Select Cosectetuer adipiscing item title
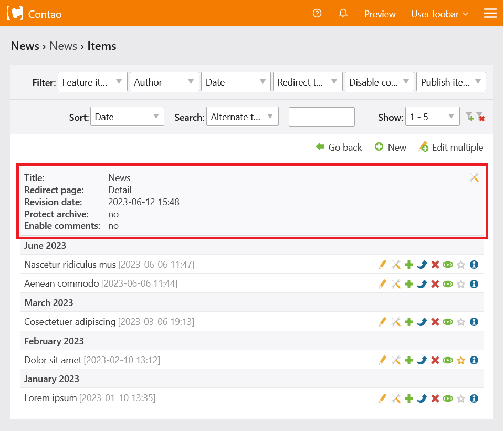 pyautogui.click(x=70, y=322)
